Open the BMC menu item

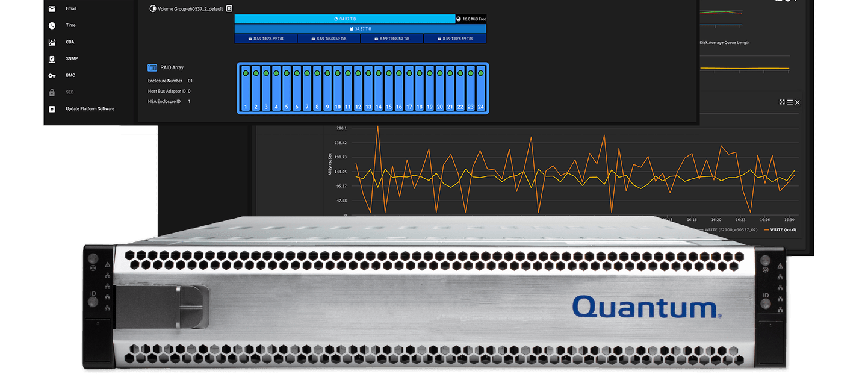[70, 76]
